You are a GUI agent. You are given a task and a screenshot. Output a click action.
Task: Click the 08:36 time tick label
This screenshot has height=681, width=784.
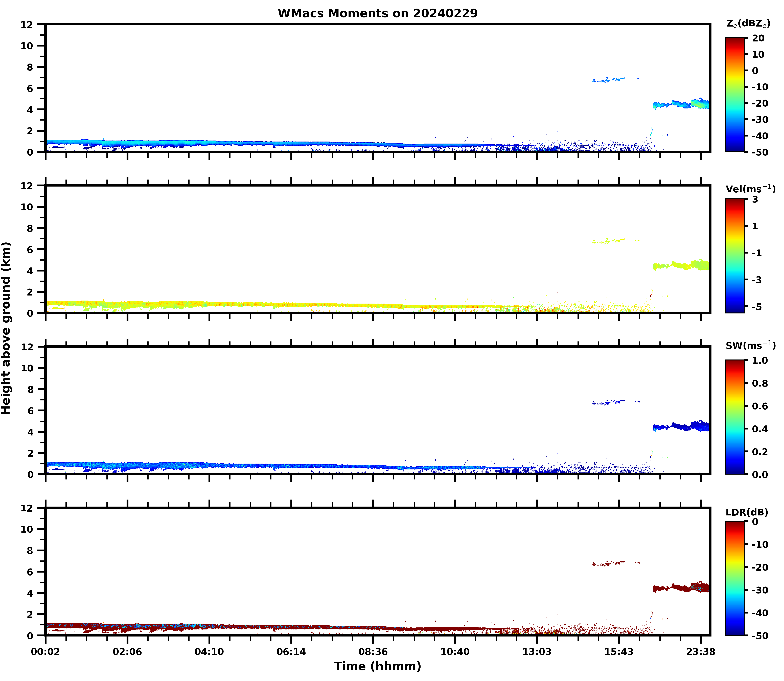coord(373,652)
